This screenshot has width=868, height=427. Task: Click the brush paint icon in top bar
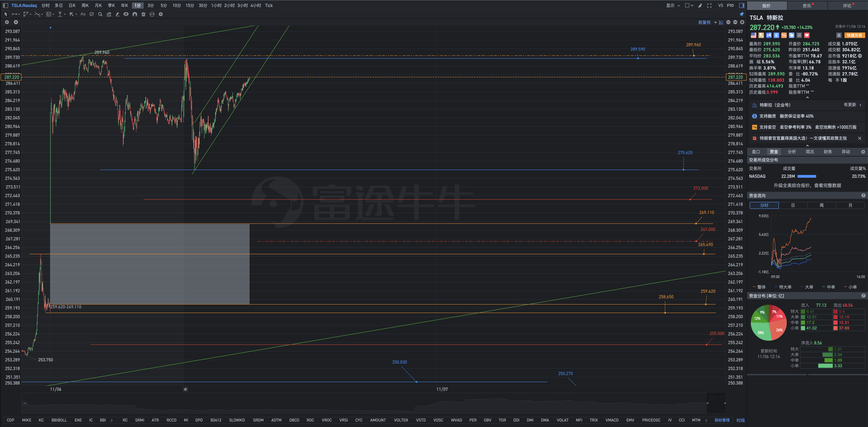700,6
